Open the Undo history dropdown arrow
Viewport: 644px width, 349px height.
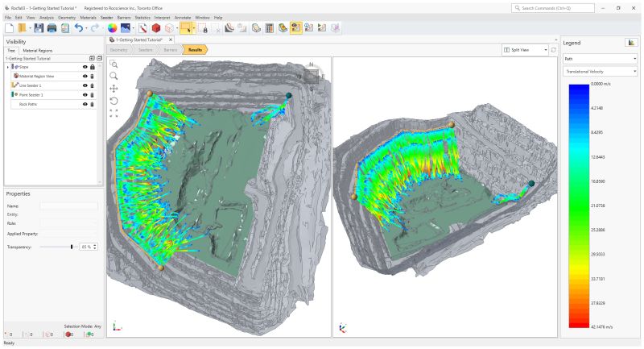tap(86, 28)
